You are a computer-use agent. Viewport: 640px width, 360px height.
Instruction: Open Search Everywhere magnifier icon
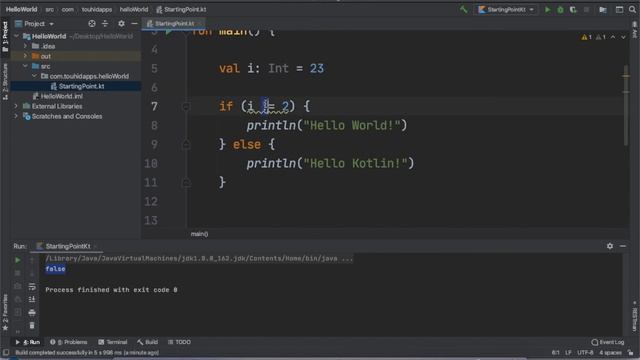click(632, 9)
